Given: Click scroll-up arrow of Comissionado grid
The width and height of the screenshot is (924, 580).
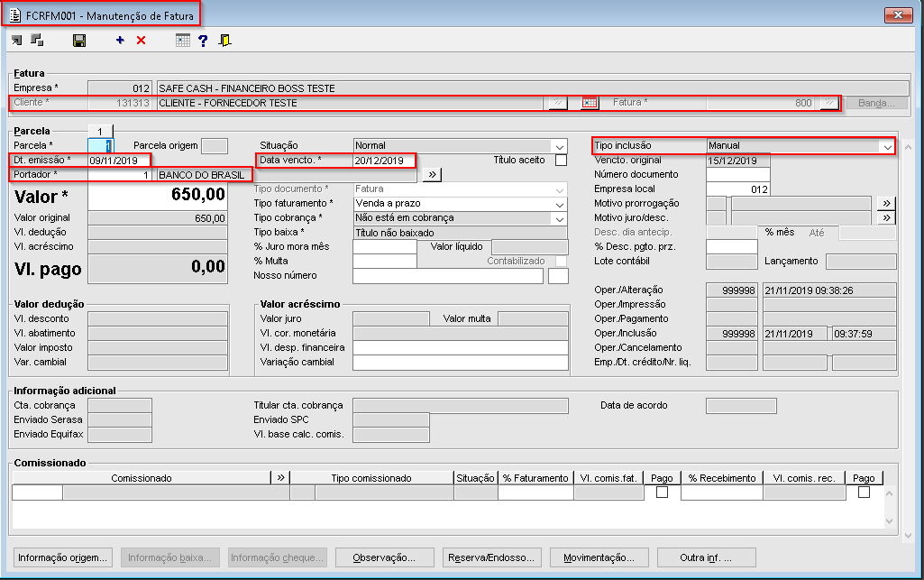Looking at the screenshot, I should tap(889, 493).
